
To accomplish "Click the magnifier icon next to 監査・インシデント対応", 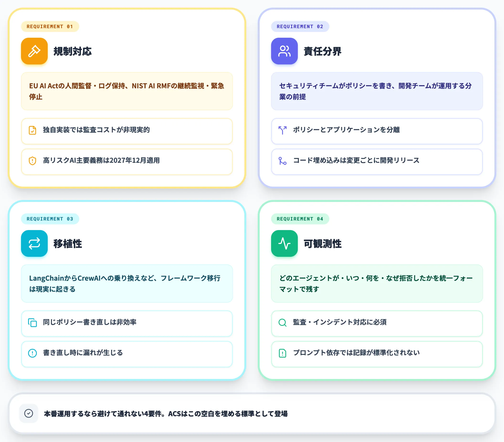I will pos(283,323).
